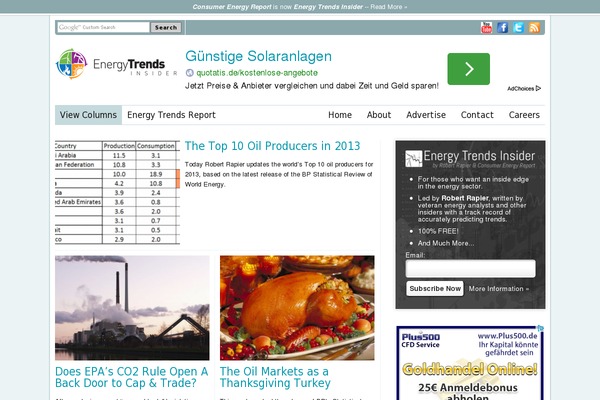Screen dimensions: 600x400
Task: Open the About menu item
Action: pos(379,115)
